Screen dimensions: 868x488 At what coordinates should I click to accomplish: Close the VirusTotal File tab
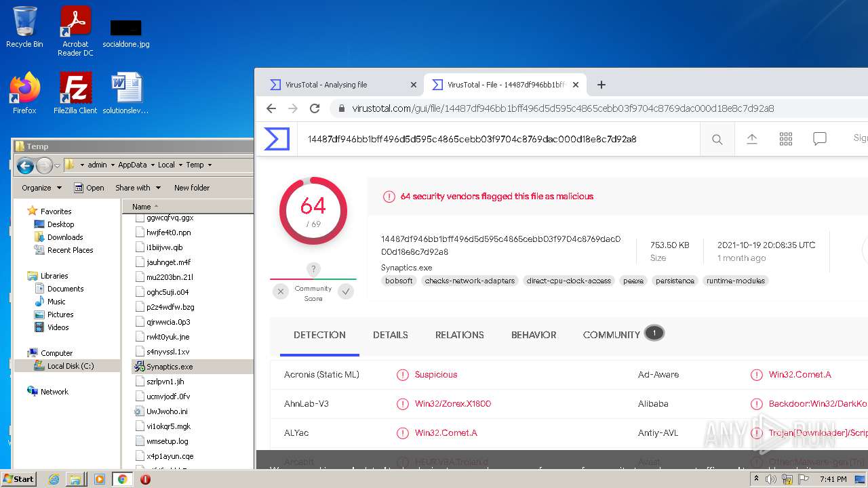point(576,85)
